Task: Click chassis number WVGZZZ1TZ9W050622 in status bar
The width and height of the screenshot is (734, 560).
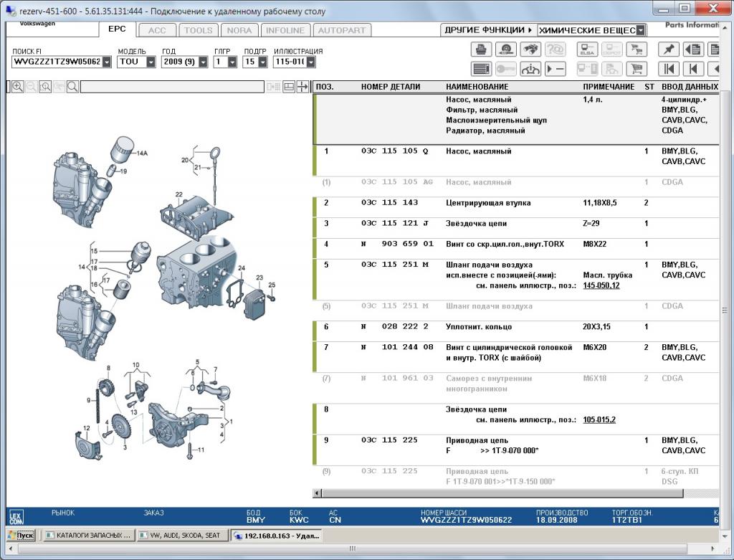Action: click(466, 520)
